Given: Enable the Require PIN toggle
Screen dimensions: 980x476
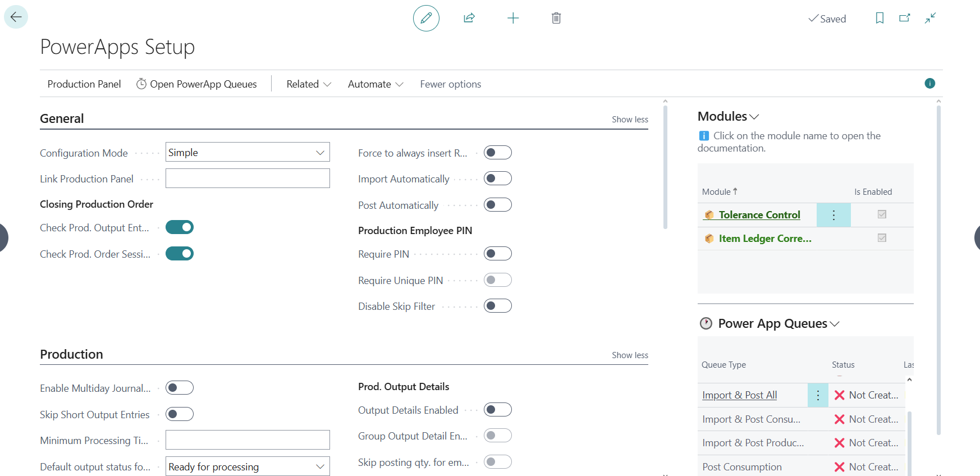Looking at the screenshot, I should 497,254.
